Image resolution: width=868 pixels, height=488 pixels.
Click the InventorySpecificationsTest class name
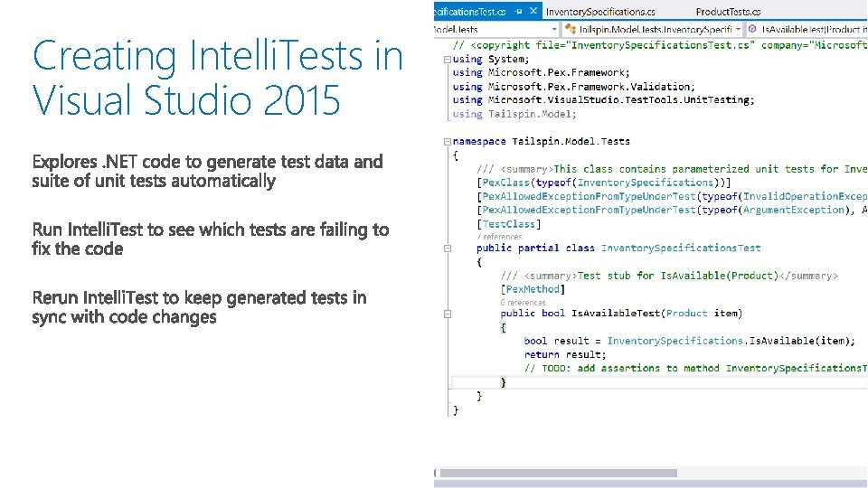click(x=681, y=249)
